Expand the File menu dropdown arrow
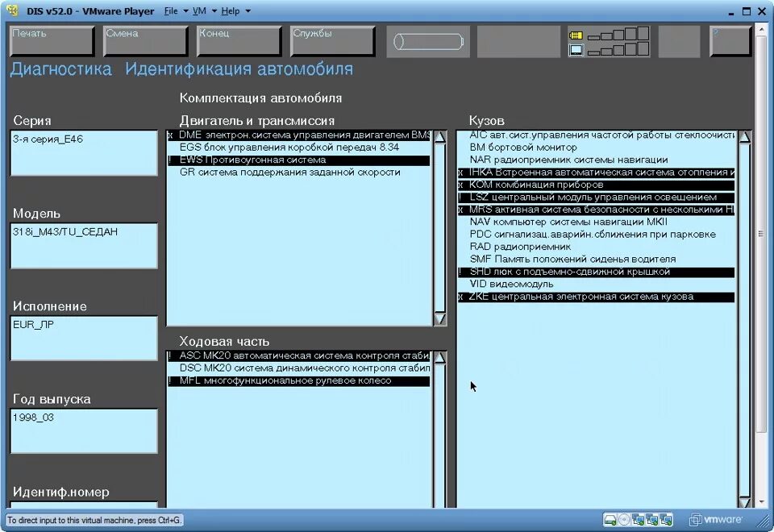This screenshot has width=774, height=532. pyautogui.click(x=185, y=10)
